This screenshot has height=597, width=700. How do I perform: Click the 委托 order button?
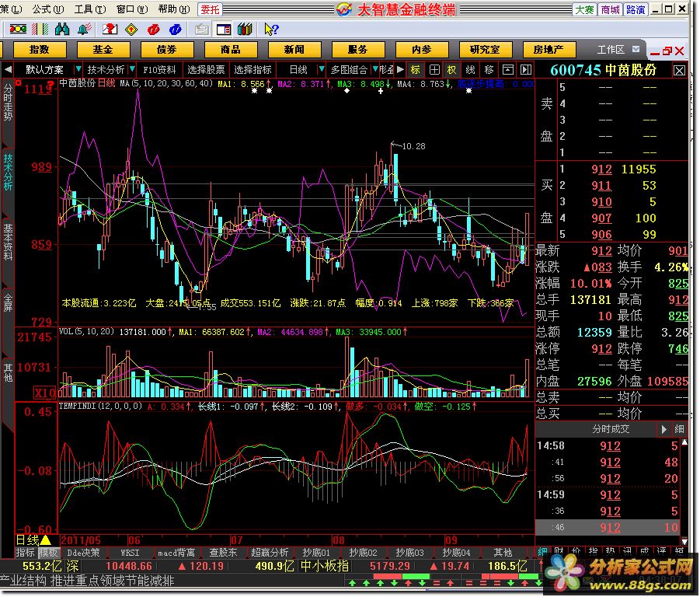click(209, 9)
